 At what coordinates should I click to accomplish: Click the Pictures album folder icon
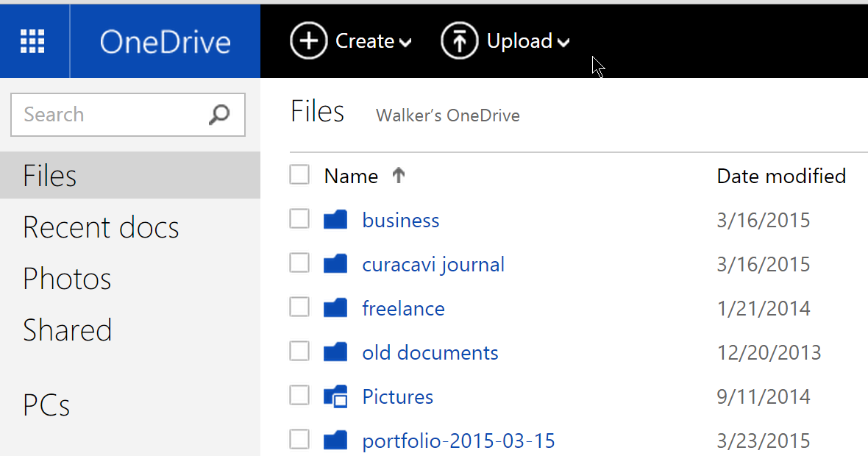pyautogui.click(x=335, y=396)
